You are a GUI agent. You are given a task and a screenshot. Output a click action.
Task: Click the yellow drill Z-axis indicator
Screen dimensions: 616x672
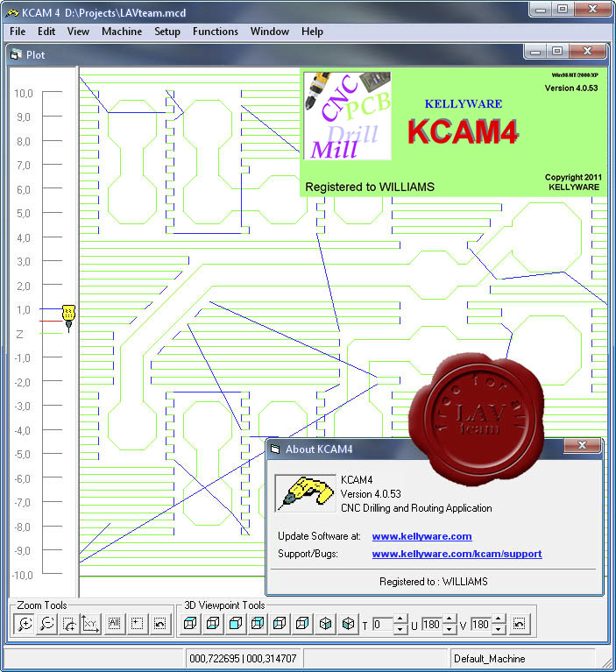click(68, 317)
